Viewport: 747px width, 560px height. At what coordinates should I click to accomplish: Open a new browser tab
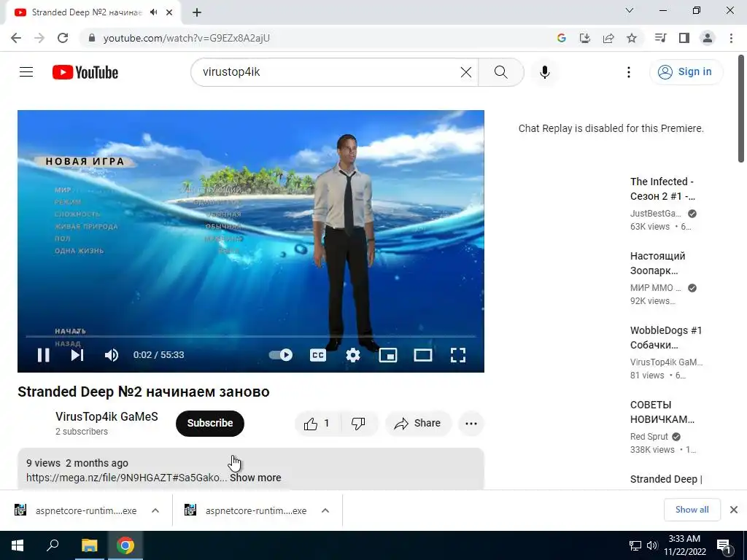pyautogui.click(x=197, y=12)
